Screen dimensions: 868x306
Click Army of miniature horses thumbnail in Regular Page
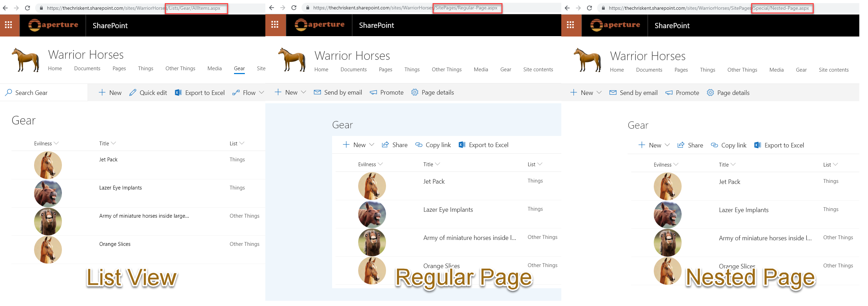click(372, 242)
